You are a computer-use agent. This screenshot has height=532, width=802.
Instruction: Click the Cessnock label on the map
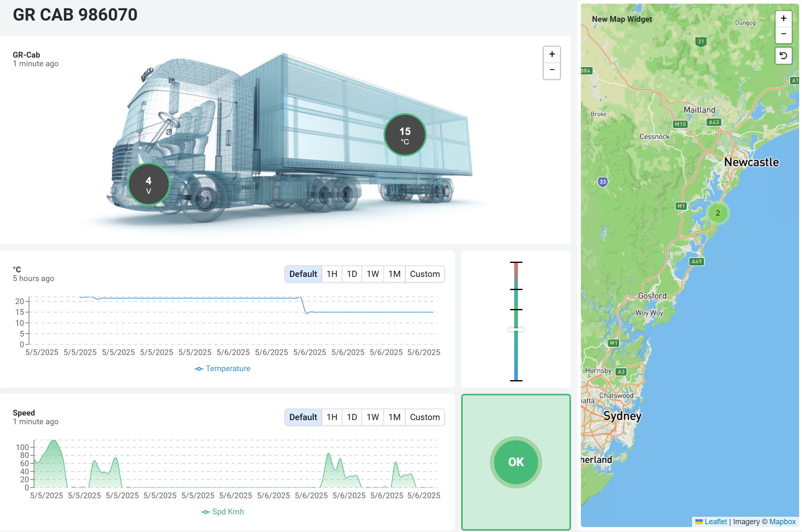tap(654, 137)
